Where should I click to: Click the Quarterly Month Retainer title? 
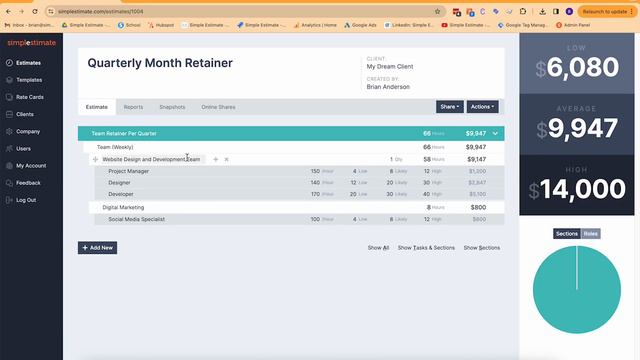160,63
